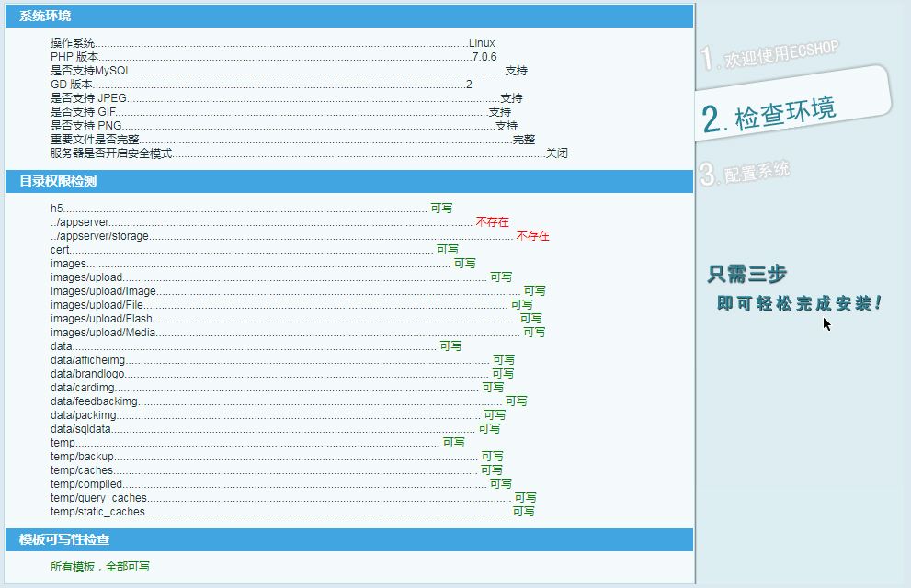This screenshot has height=588, width=911.
Task: Click the Linux operating system value
Action: (x=482, y=43)
